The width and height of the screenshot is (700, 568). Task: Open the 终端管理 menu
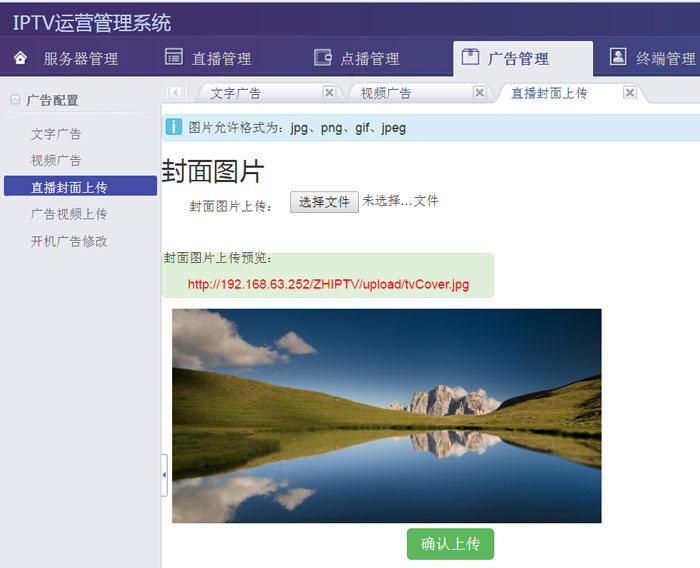[x=666, y=59]
